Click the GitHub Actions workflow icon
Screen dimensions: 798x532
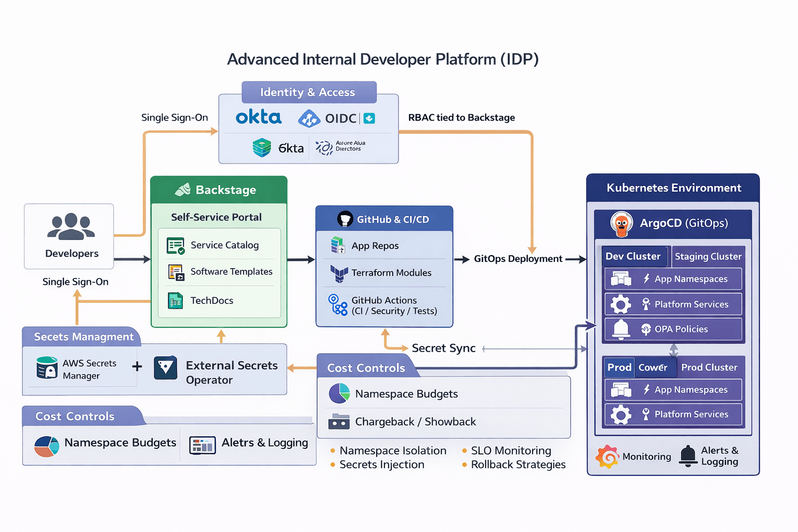[x=338, y=305]
